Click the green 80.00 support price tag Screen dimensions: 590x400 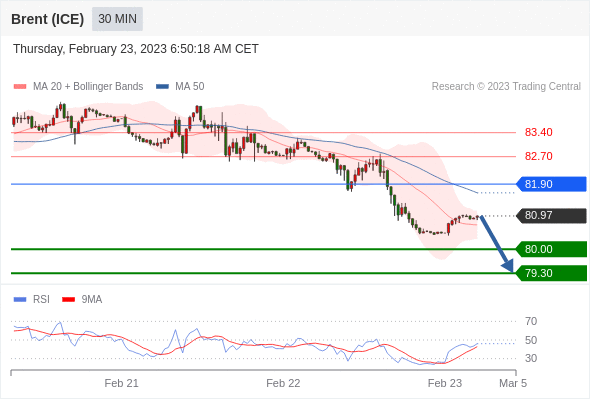click(551, 249)
